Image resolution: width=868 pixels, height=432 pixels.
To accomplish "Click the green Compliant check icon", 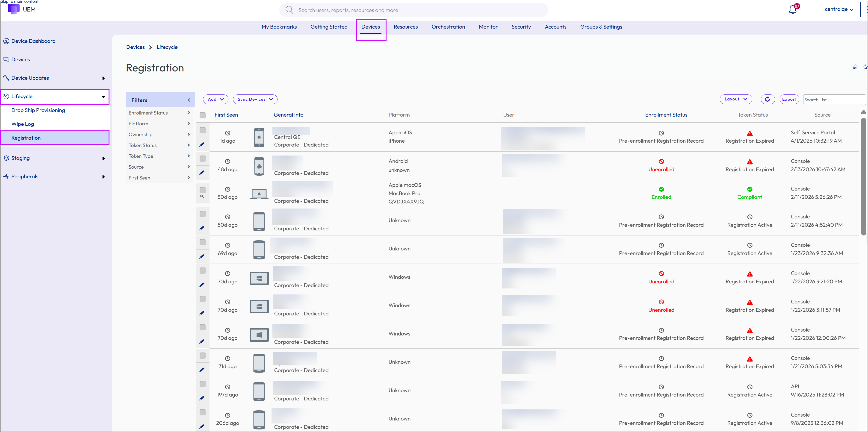I will point(750,189).
